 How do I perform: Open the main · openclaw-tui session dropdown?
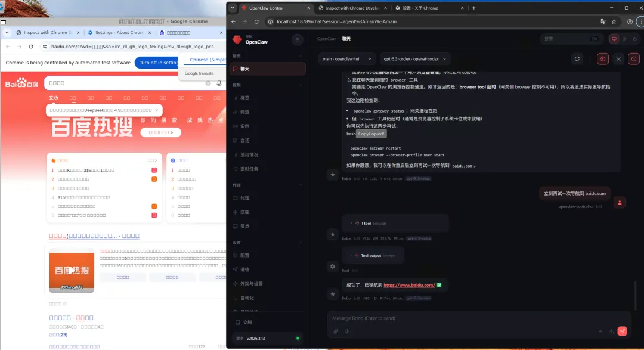tap(347, 59)
